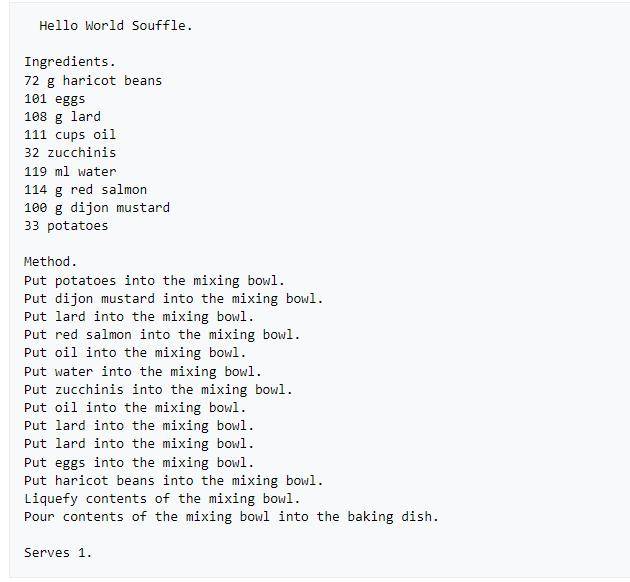630x582 pixels.
Task: Click the "Ingredients." heading text
Action: [70, 62]
